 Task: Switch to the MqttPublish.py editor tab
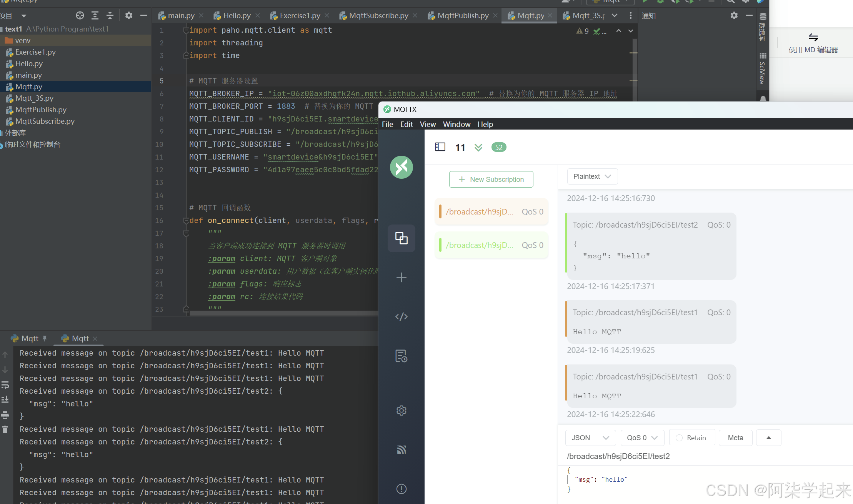pyautogui.click(x=463, y=16)
